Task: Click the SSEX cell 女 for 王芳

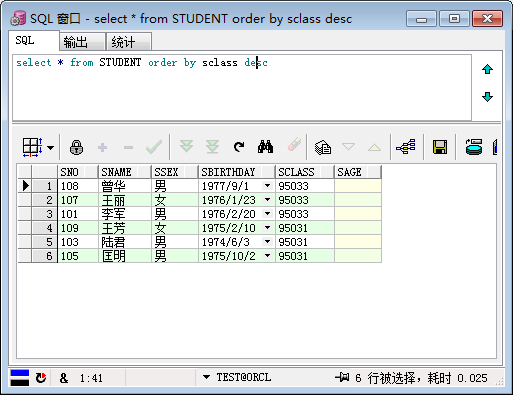Action: (175, 228)
